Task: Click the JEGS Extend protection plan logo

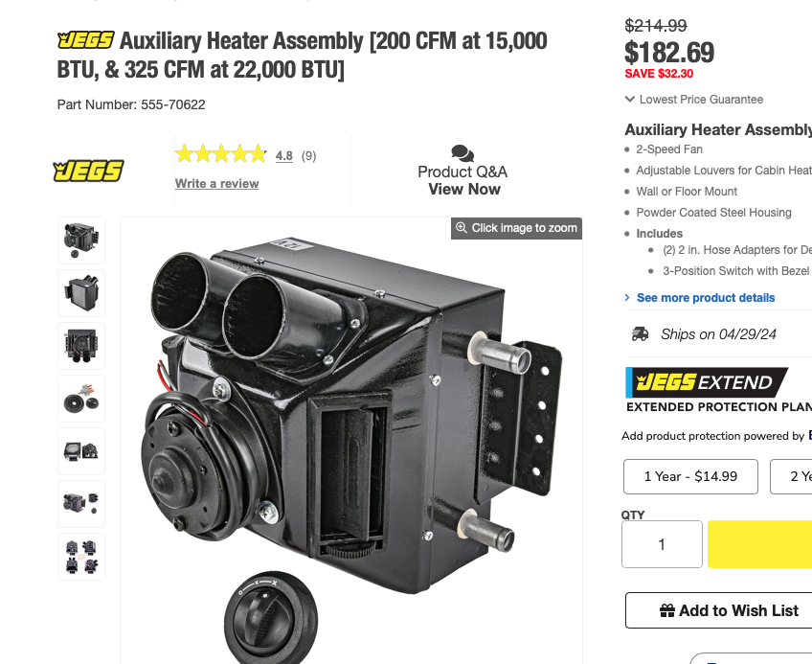Action: click(x=707, y=382)
